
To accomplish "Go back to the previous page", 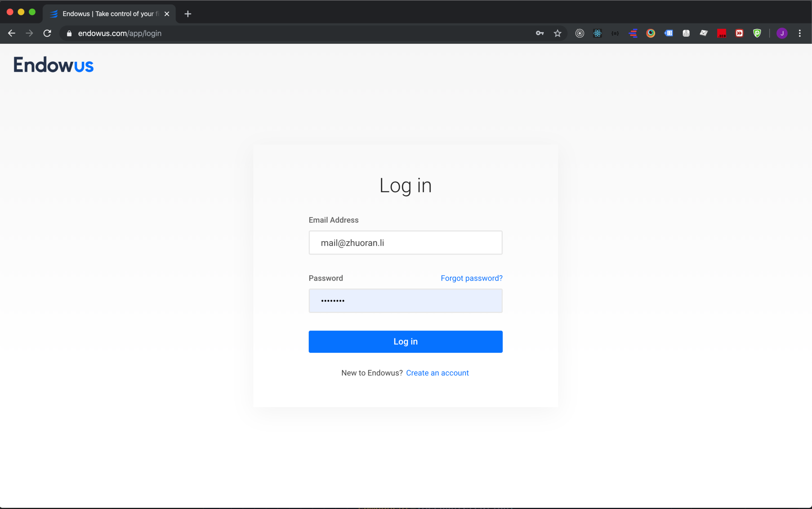I will coord(12,34).
